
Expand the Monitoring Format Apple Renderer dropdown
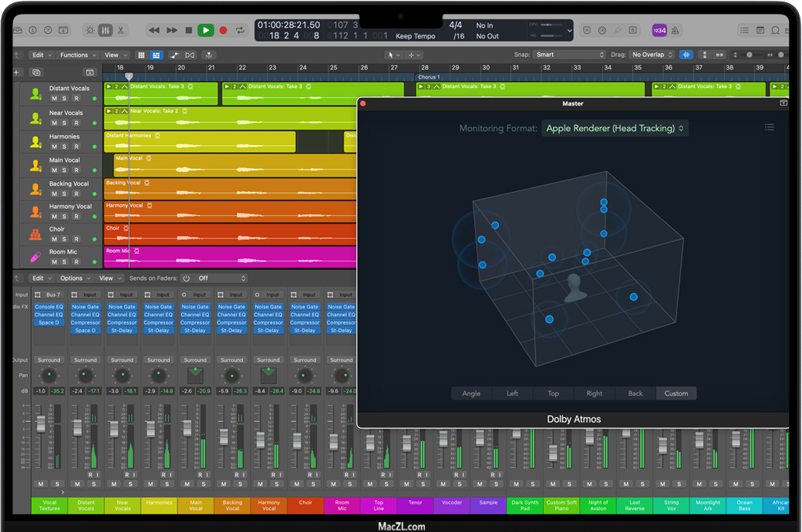[x=615, y=128]
